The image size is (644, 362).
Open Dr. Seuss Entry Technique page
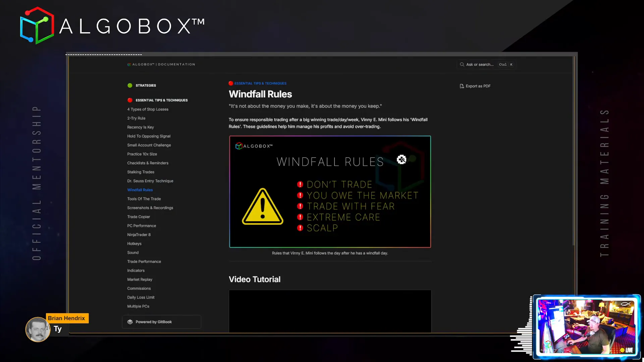pyautogui.click(x=150, y=181)
